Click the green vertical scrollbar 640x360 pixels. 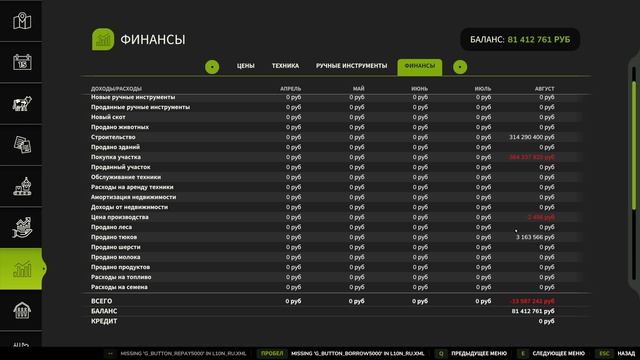click(634, 146)
